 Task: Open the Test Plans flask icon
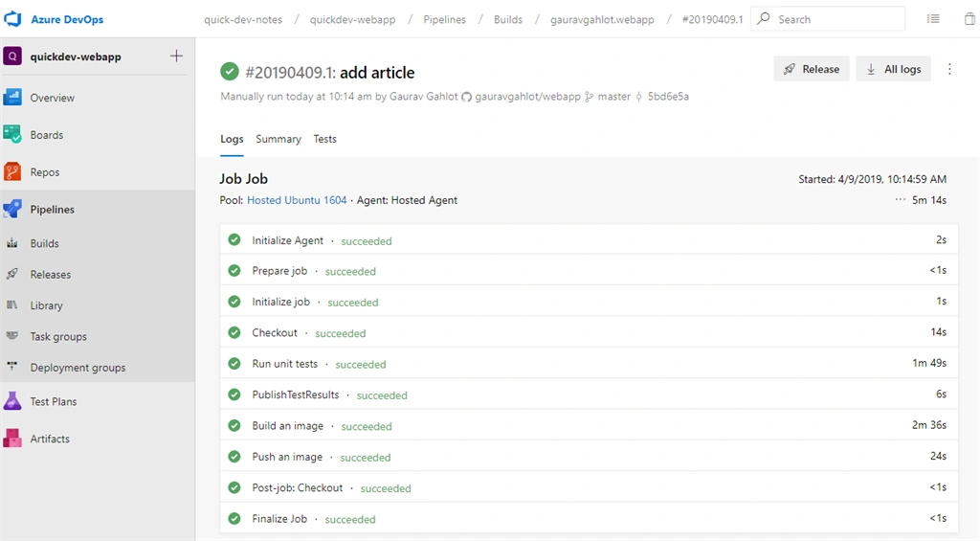(x=12, y=401)
